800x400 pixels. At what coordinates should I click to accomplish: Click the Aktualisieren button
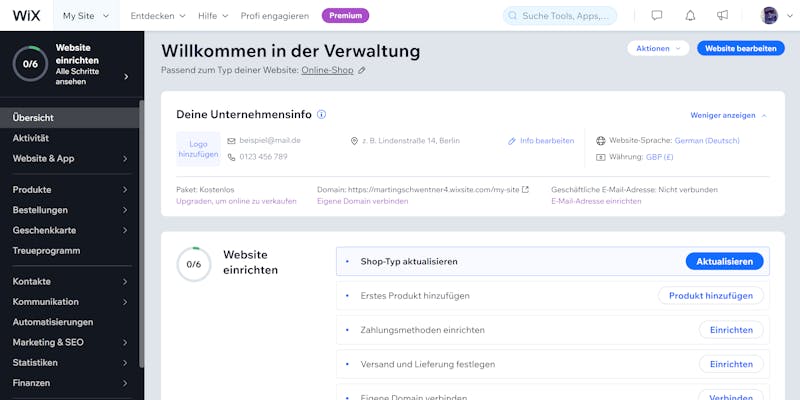click(724, 261)
